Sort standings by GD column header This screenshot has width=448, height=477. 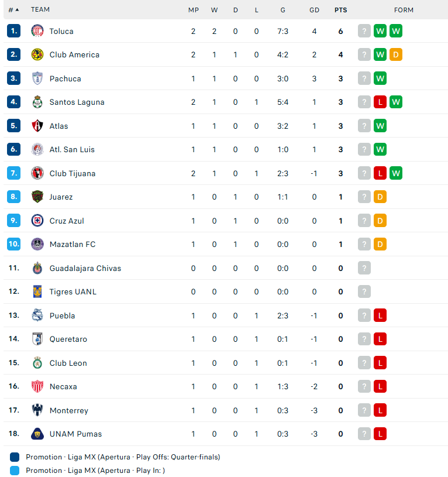pyautogui.click(x=314, y=10)
